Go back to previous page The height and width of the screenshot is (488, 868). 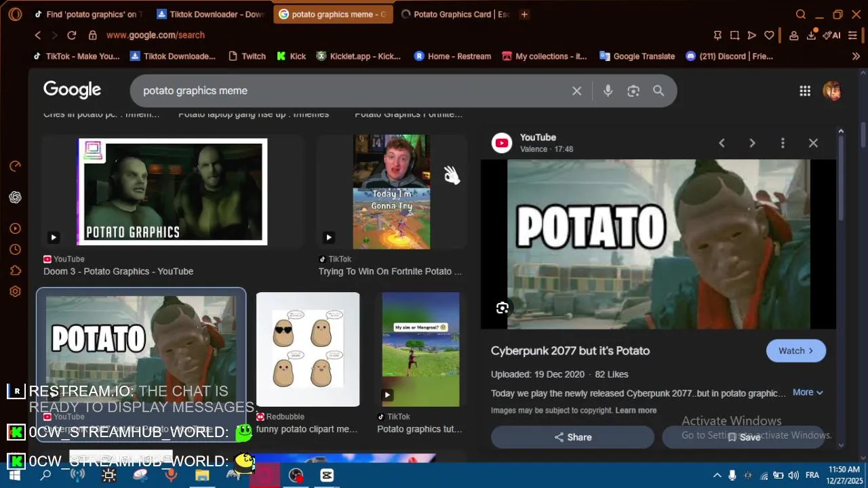coord(38,35)
